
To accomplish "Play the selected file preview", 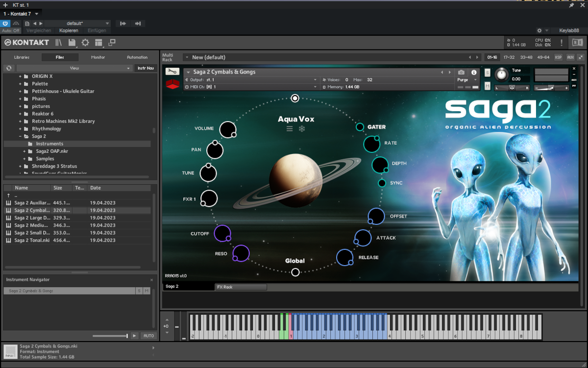I will pyautogui.click(x=134, y=336).
